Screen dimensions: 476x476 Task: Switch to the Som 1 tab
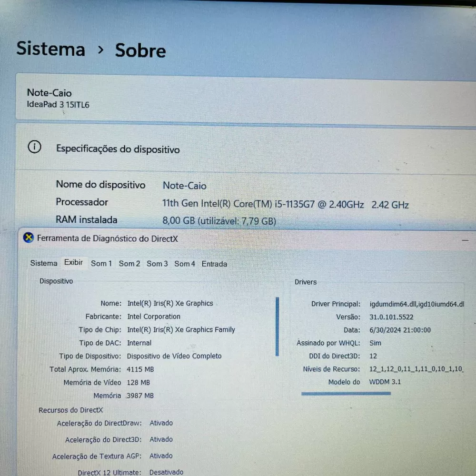tap(101, 264)
